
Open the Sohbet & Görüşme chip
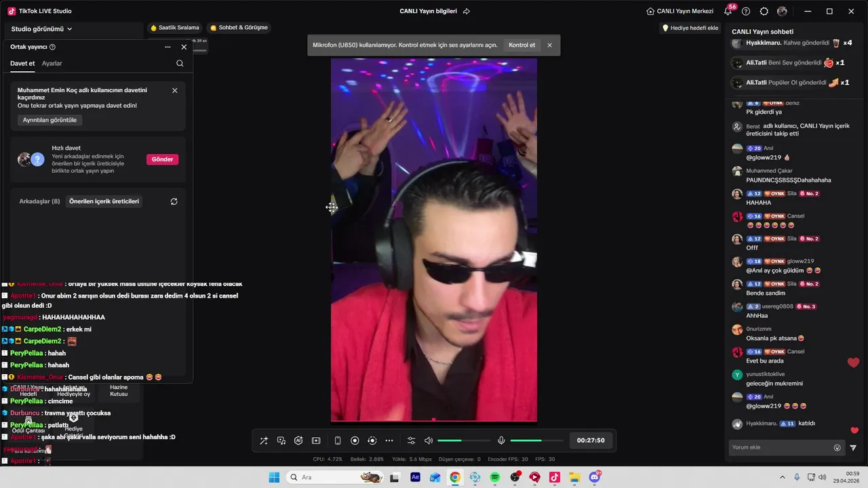coord(239,28)
